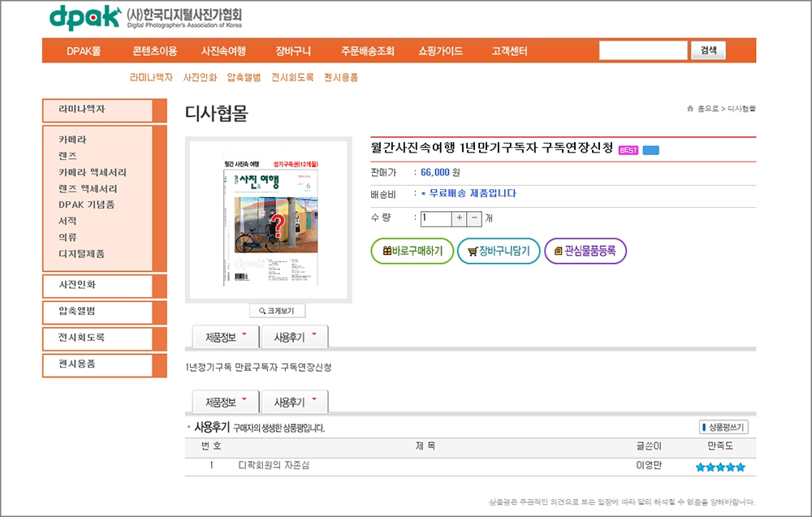
Task: Click the dpak logo in the header
Action: click(84, 18)
